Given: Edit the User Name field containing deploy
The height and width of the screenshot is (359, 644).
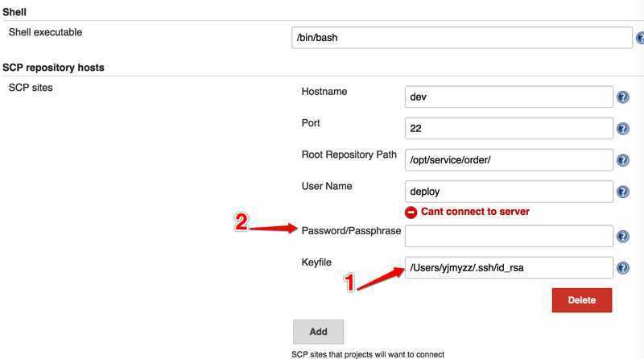Looking at the screenshot, I should [x=509, y=192].
